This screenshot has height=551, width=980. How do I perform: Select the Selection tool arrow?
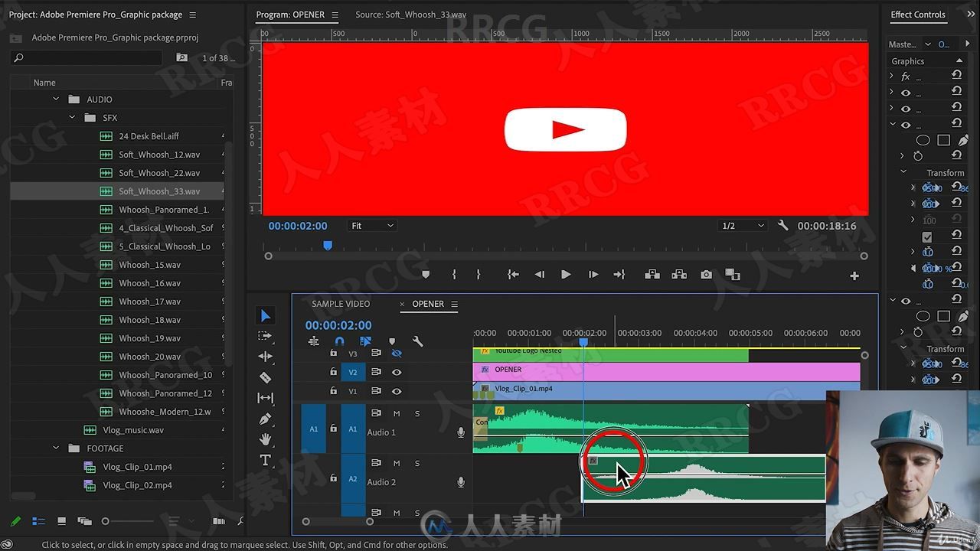tap(265, 315)
